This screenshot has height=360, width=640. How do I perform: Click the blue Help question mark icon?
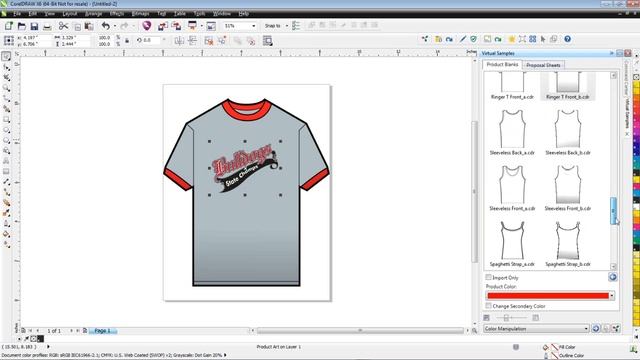[x=567, y=39]
